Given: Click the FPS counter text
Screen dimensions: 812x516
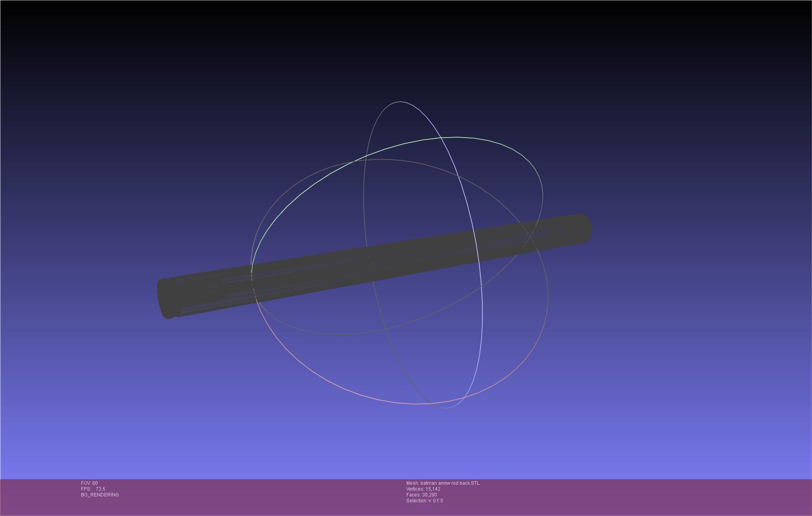Looking at the screenshot, I should click(x=93, y=489).
